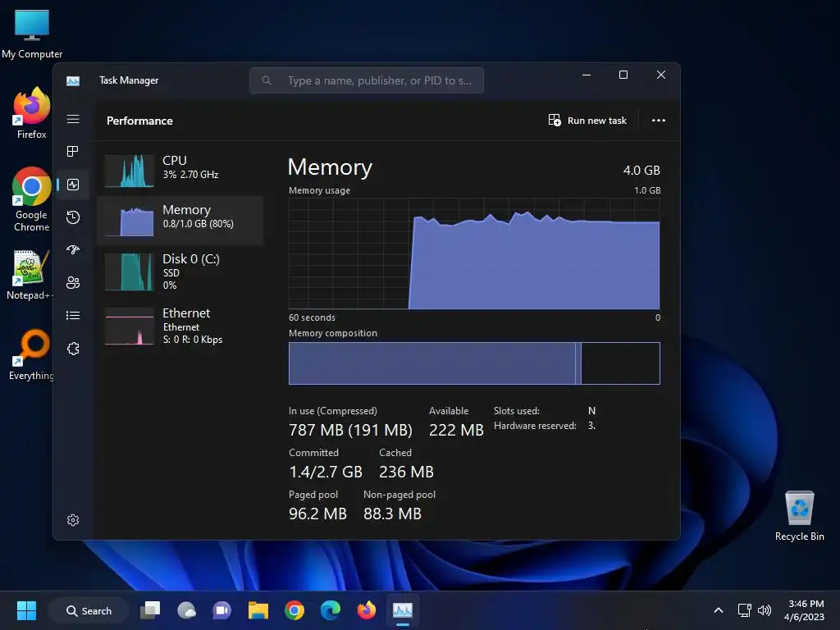Open volume speaker tray icon
Image resolution: width=840 pixels, height=630 pixels.
pyautogui.click(x=765, y=610)
